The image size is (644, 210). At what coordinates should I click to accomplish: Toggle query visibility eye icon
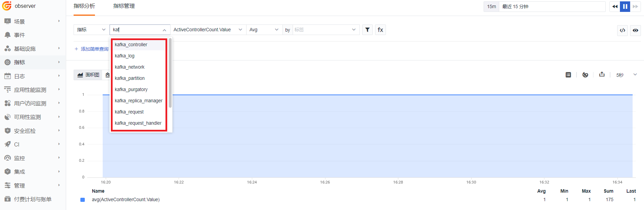tap(636, 30)
